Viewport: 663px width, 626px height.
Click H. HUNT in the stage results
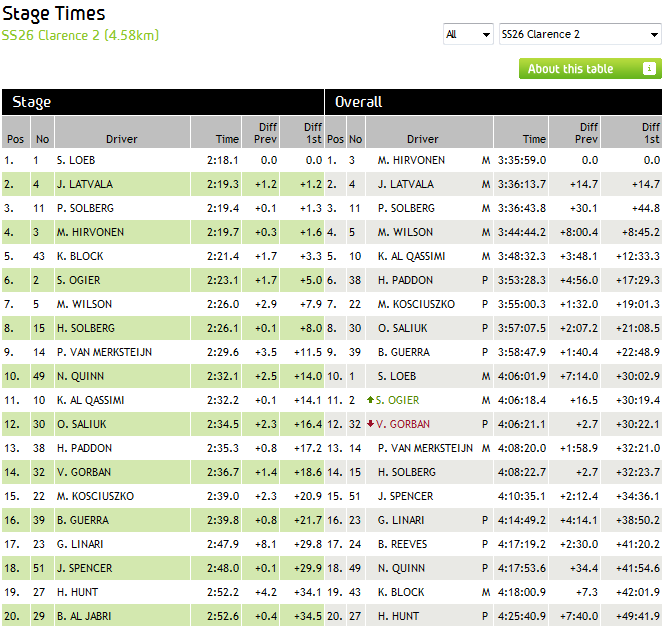77,592
